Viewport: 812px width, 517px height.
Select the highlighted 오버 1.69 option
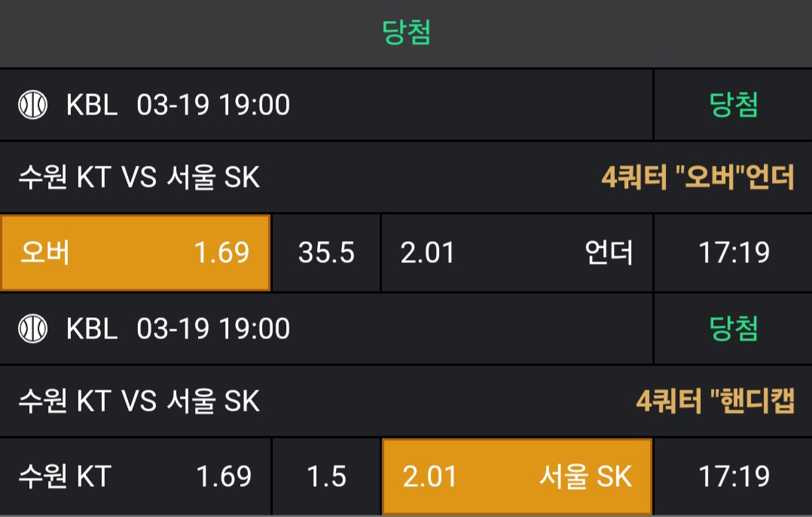pos(136,253)
